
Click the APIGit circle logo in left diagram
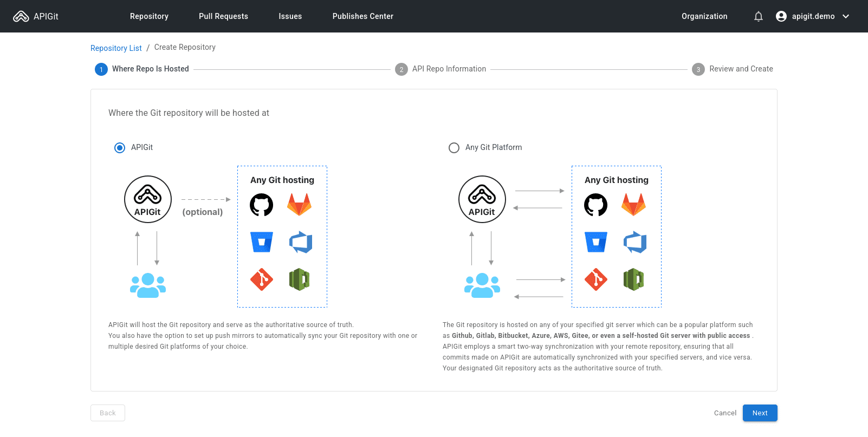pos(148,199)
